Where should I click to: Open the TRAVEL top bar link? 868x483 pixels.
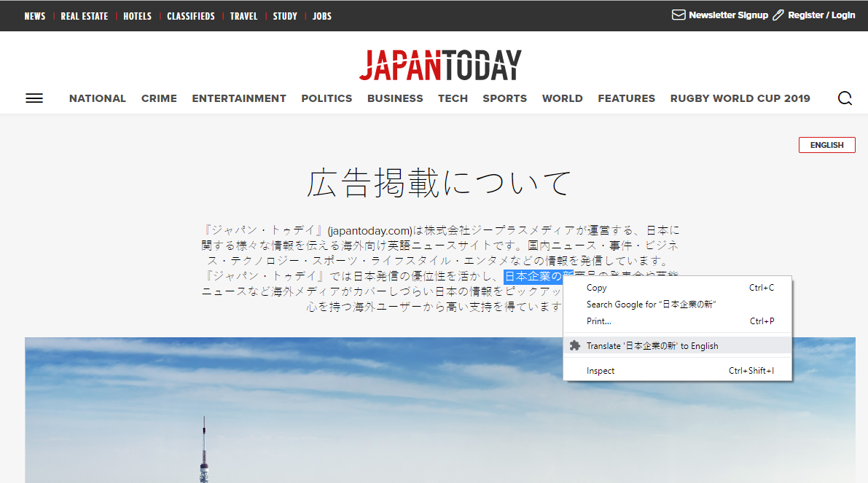coord(243,16)
